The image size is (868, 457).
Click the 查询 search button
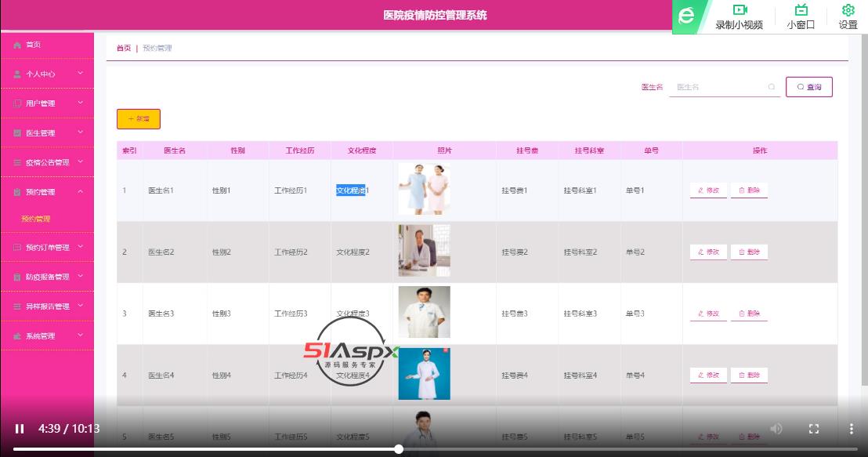808,87
